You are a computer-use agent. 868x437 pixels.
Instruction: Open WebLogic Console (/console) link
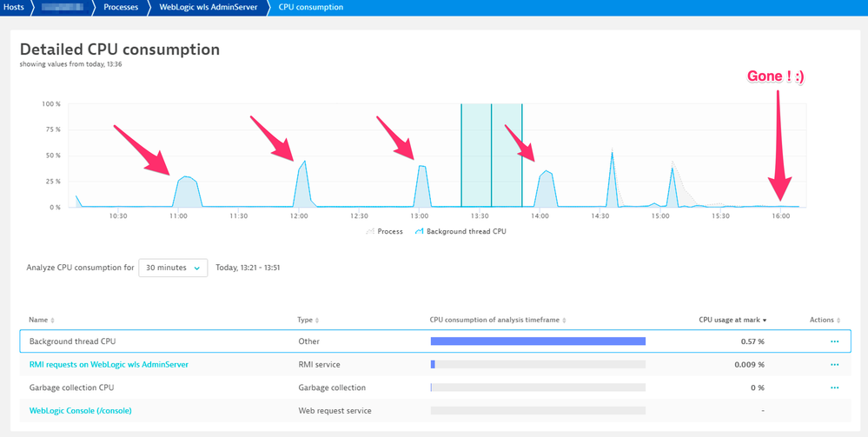81,410
